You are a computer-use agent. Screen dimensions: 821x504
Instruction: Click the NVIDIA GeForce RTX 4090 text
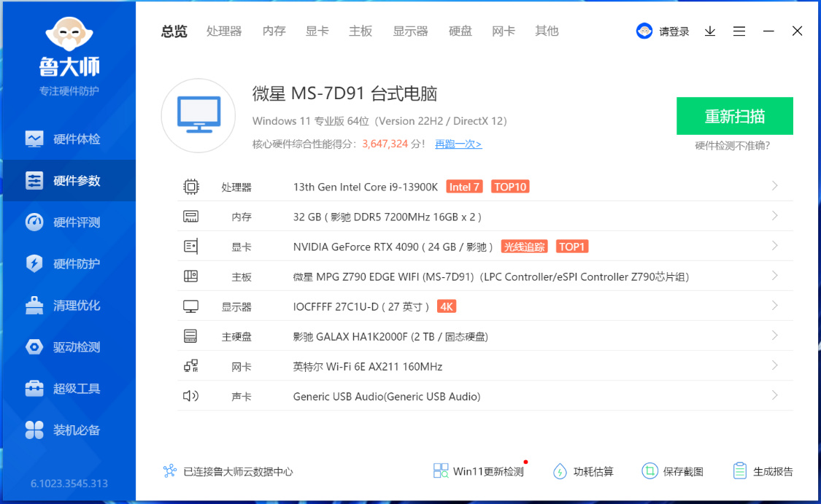(356, 247)
